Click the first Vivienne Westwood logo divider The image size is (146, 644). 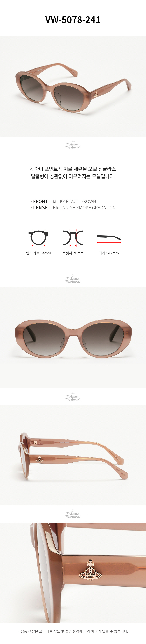[x=73, y=145]
